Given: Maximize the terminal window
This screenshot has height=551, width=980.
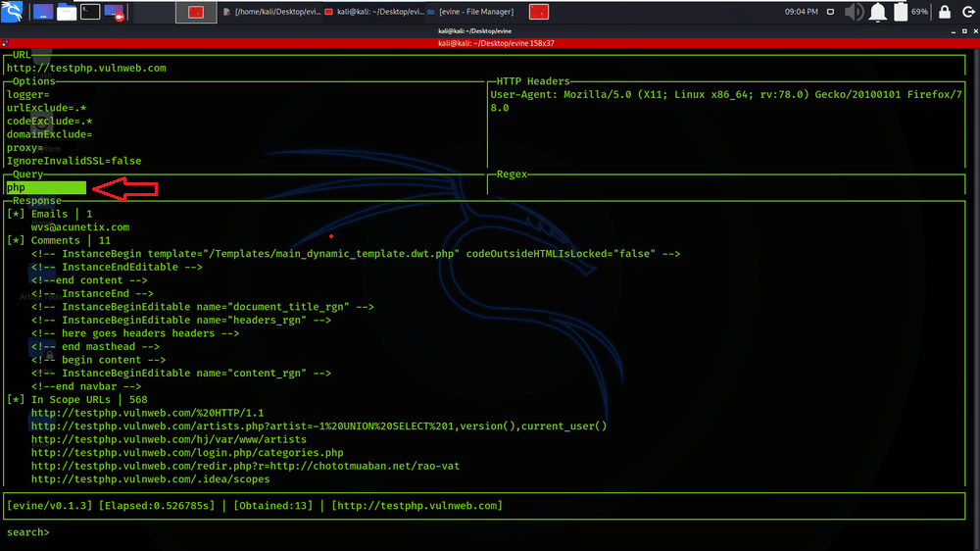Looking at the screenshot, I should (x=964, y=30).
